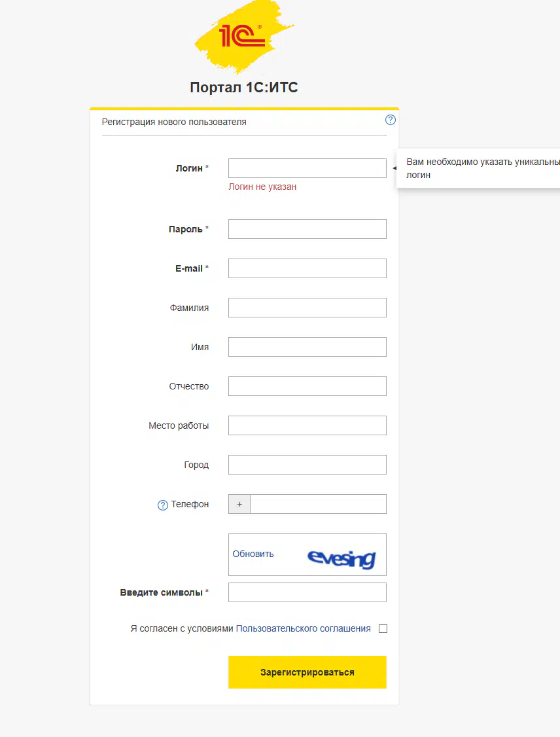Click the help icon next to Телефон
Viewport: 560px width, 737px height.
pyautogui.click(x=163, y=505)
